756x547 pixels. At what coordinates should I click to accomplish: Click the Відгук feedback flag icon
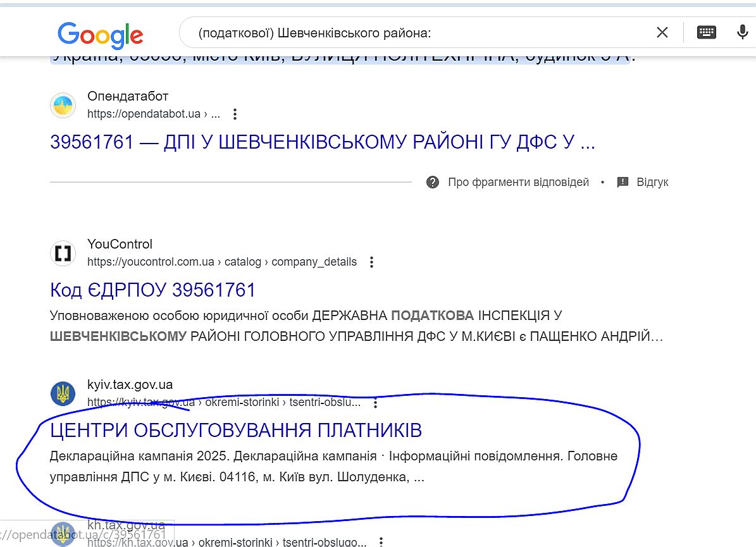[623, 182]
